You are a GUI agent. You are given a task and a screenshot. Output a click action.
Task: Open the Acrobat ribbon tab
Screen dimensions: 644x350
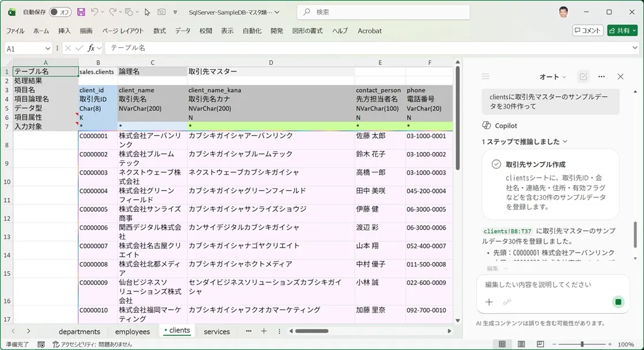point(370,31)
